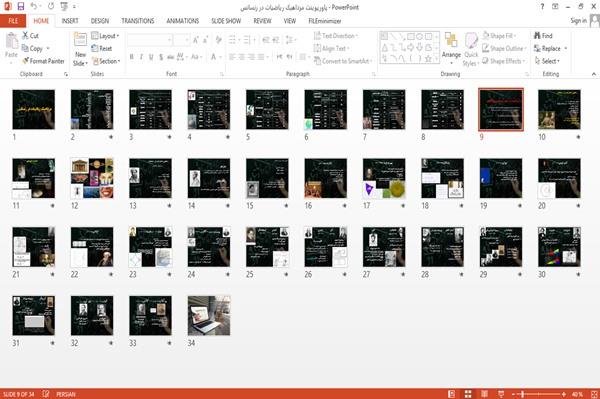
Task: Click the Ribbon Display Options icon
Action: [555, 7]
